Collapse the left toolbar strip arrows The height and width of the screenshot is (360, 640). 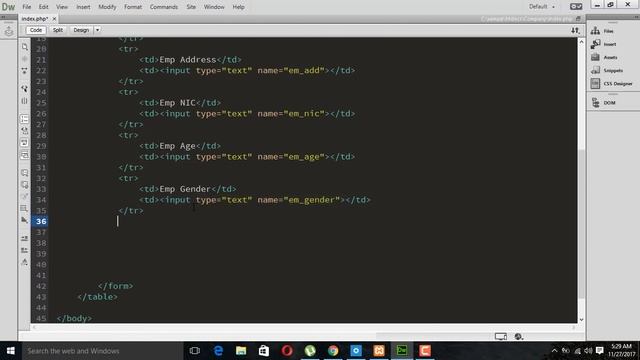pyautogui.click(x=3, y=17)
